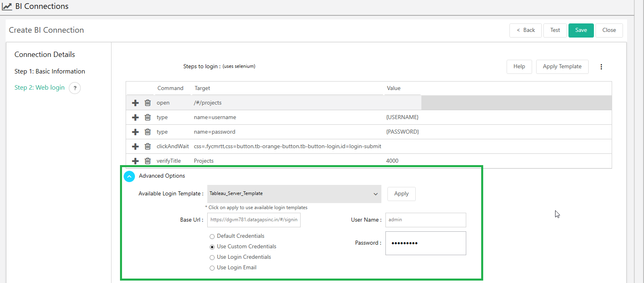Open the three-dot more options menu
Screen dimensions: 644x283
coord(601,67)
